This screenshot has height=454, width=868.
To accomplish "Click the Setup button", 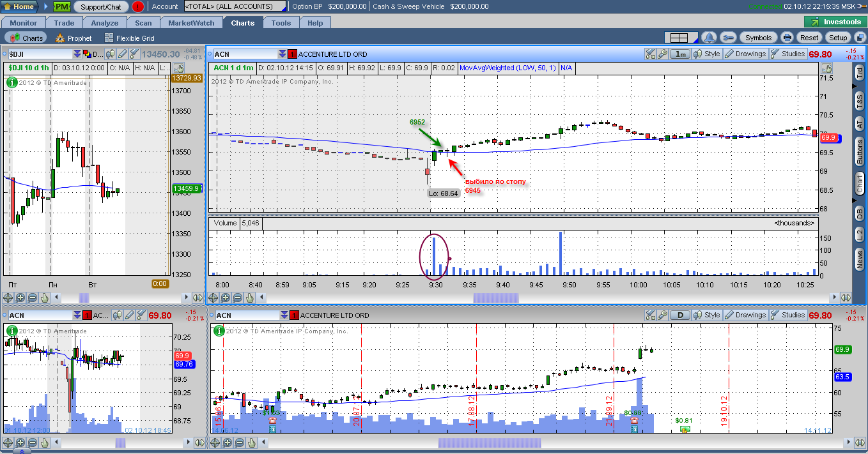I will pyautogui.click(x=838, y=38).
